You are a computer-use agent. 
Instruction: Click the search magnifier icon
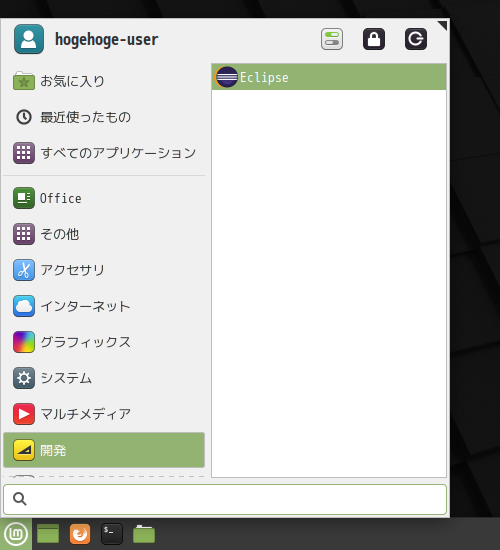coord(20,498)
